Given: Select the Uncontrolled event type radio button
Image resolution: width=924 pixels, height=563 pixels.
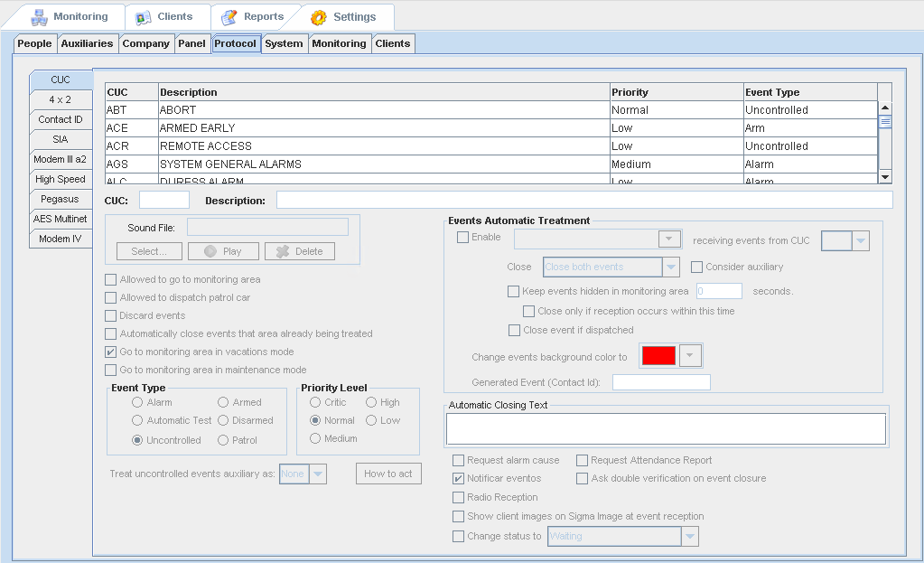Looking at the screenshot, I should pos(137,440).
